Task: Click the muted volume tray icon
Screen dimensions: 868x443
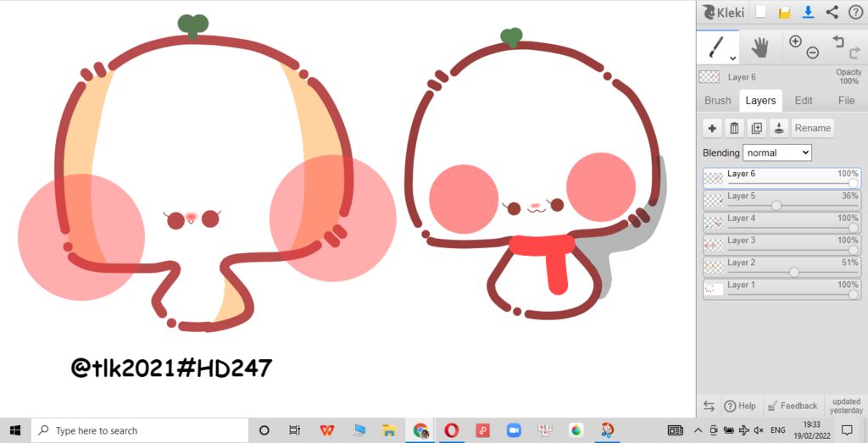Action: click(759, 430)
